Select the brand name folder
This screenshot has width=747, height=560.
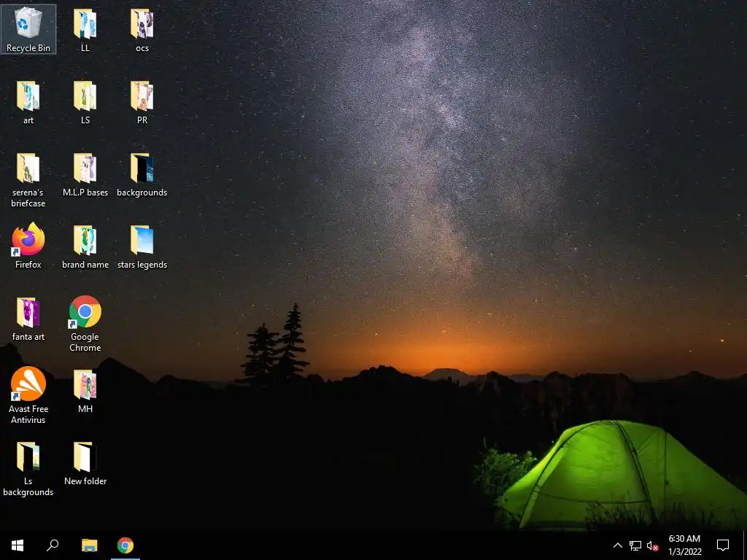click(85, 246)
